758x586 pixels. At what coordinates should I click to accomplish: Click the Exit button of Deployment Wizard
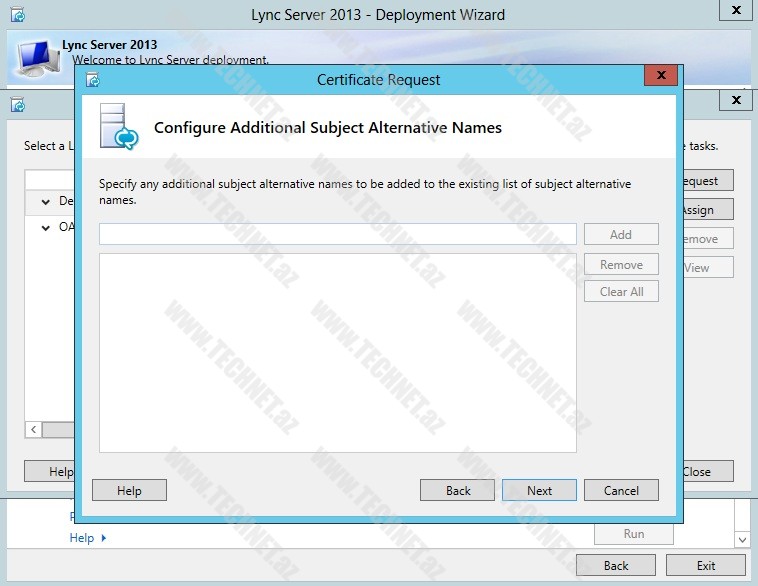[706, 565]
